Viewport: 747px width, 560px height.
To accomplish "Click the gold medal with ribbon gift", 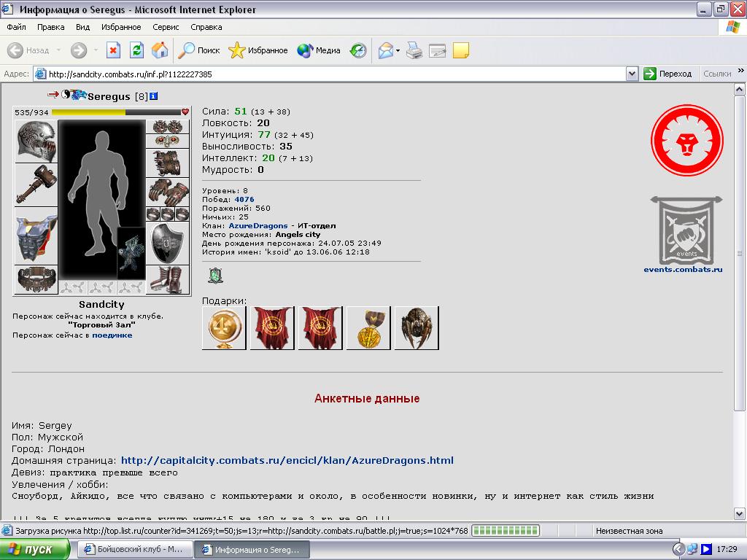I will pyautogui.click(x=368, y=328).
